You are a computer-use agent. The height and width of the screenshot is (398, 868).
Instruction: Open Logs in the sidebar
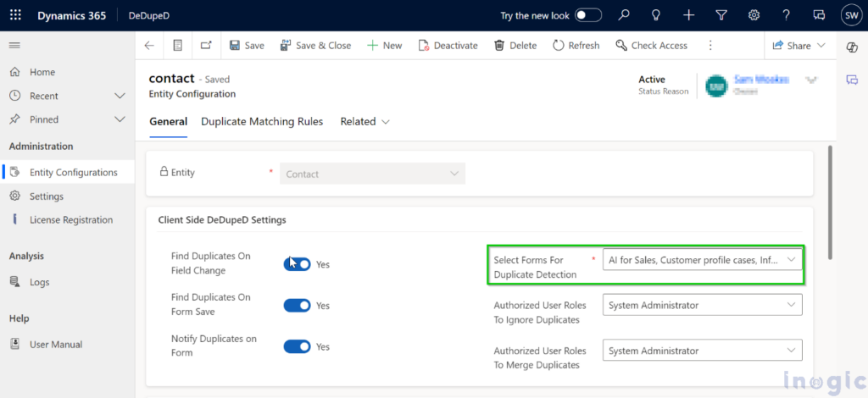click(39, 282)
